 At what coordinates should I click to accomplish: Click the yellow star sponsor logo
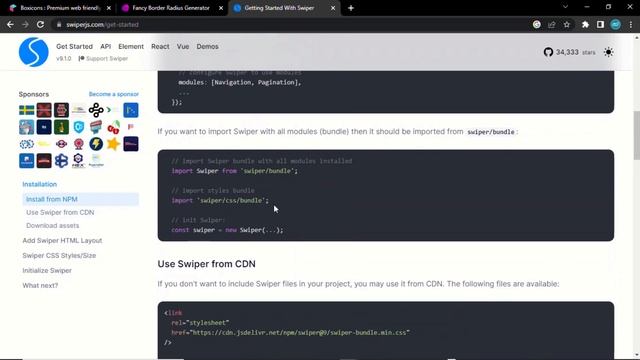pyautogui.click(x=113, y=144)
